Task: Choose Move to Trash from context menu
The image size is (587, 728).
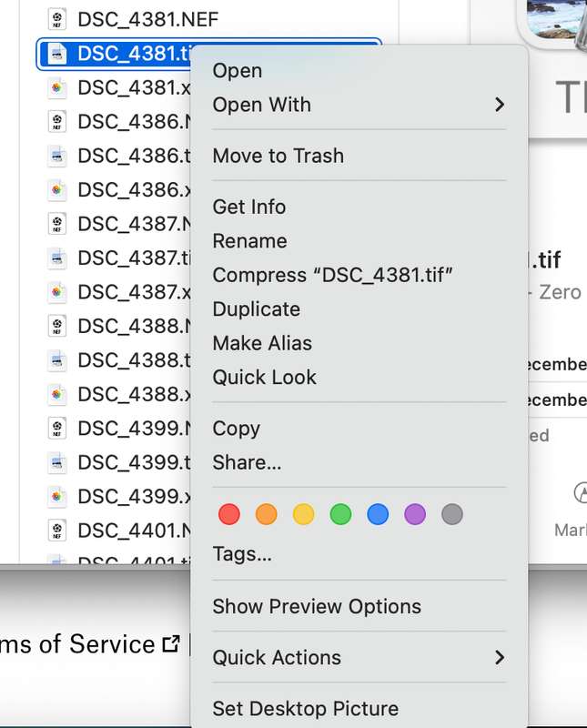Action: [278, 156]
